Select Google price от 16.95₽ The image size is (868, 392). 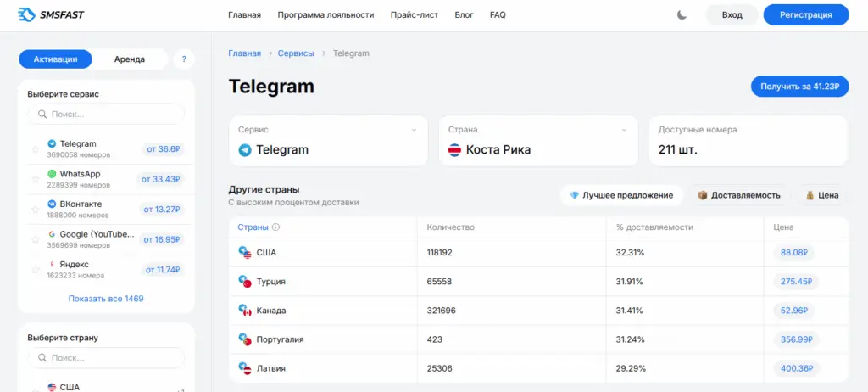(162, 239)
